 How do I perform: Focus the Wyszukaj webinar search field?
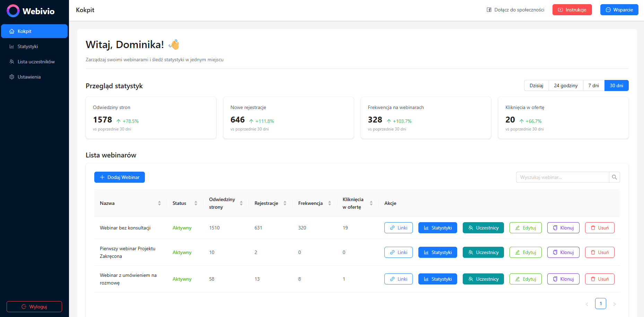pyautogui.click(x=562, y=177)
